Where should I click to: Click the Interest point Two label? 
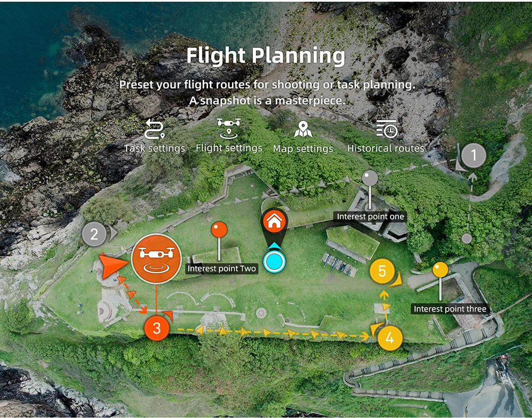click(221, 269)
